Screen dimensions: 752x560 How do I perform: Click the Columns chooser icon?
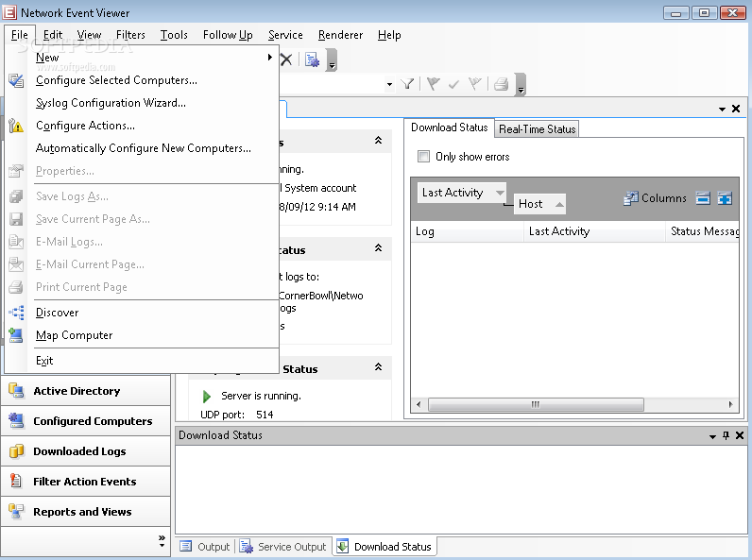click(631, 198)
